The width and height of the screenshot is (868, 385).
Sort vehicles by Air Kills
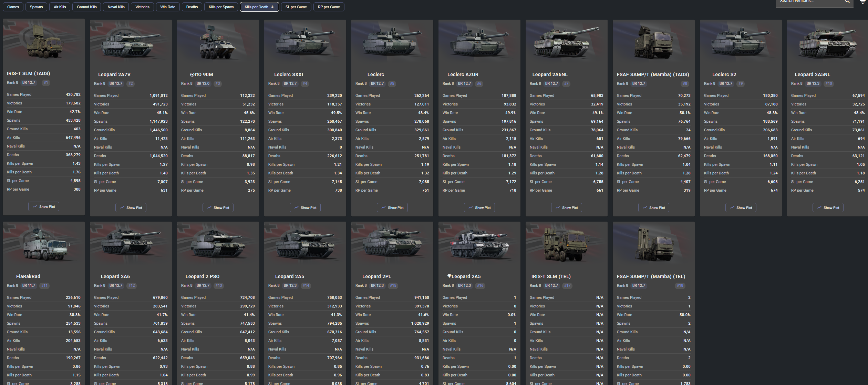[60, 7]
